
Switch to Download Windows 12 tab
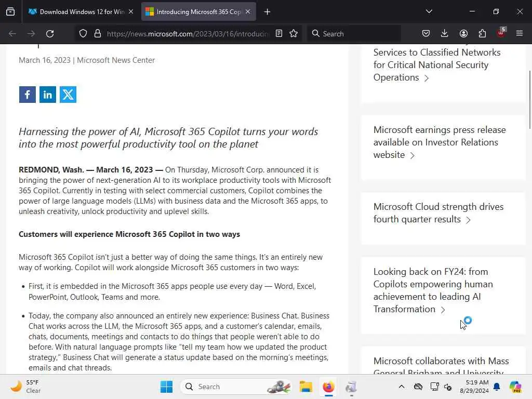76,12
